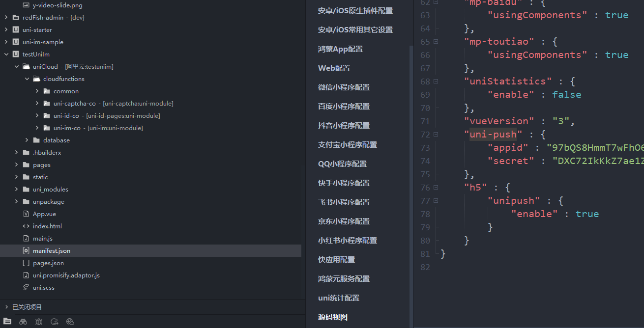Fold the unipush block at line 77
The width and height of the screenshot is (644, 328).
(x=436, y=201)
